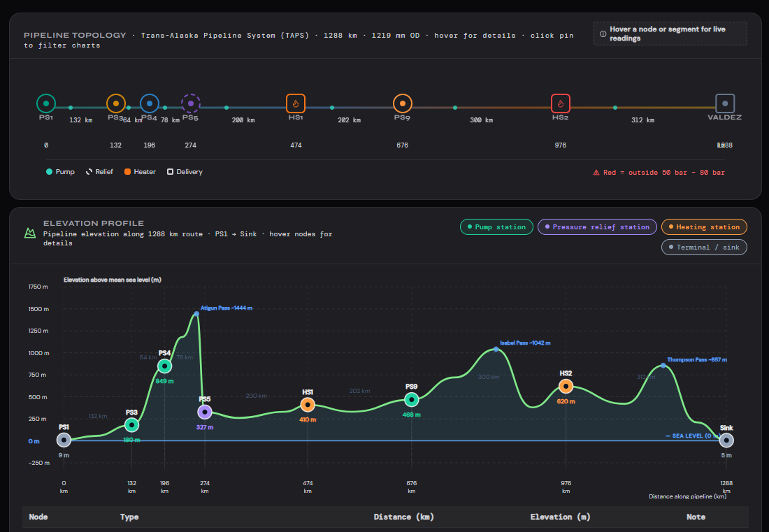
Task: Click the Pump legend item in topology
Action: pyautogui.click(x=60, y=171)
